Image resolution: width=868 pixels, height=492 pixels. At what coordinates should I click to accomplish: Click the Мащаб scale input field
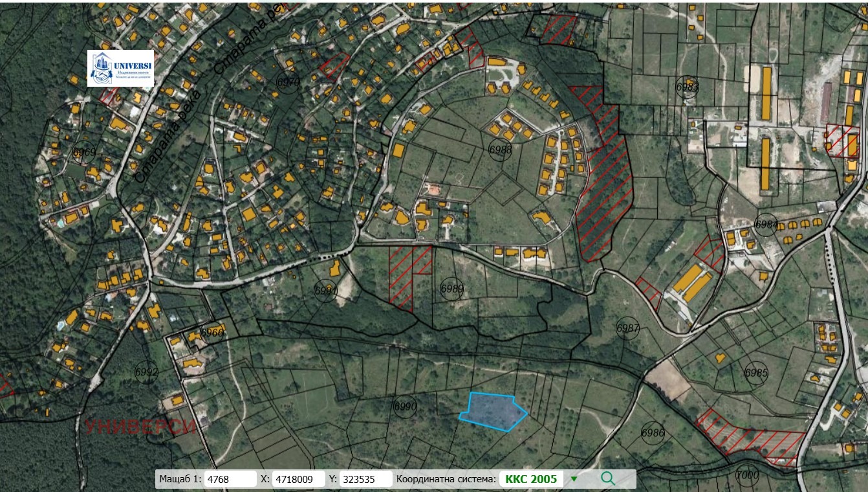[230, 479]
